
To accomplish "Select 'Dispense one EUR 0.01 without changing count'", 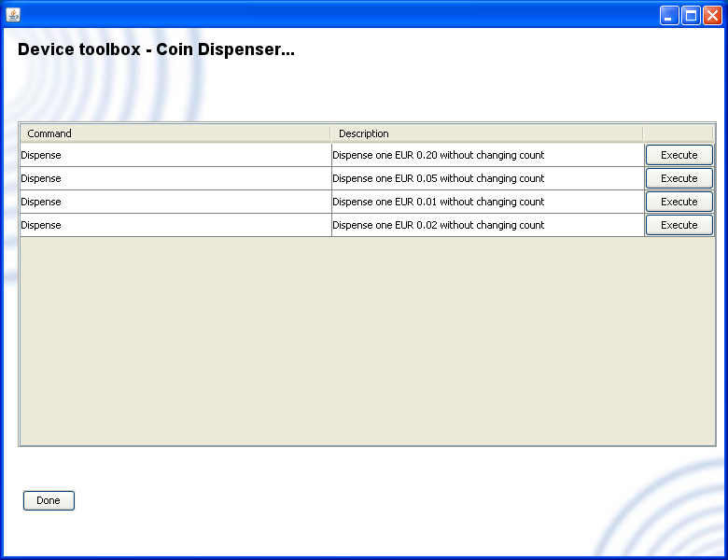I will (x=488, y=202).
